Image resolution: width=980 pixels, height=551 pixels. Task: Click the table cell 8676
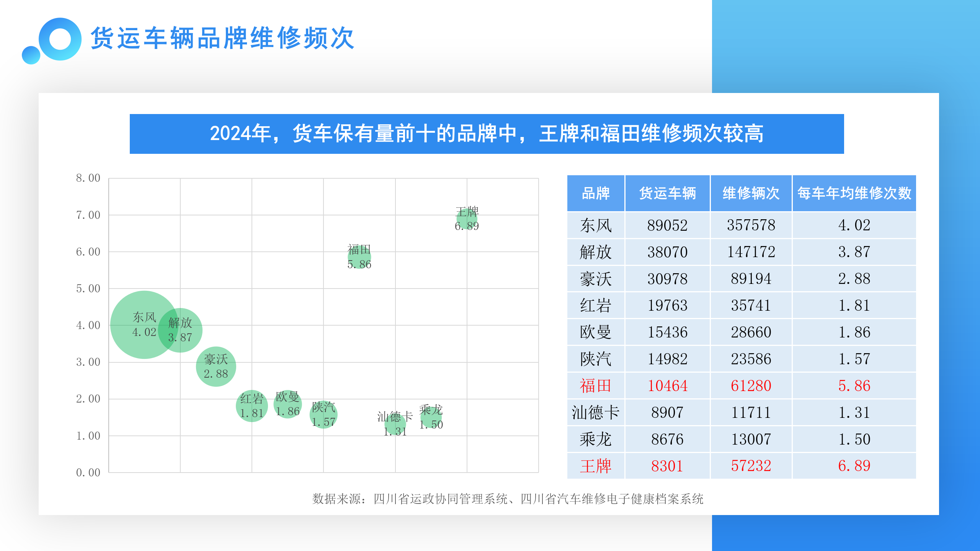point(668,439)
